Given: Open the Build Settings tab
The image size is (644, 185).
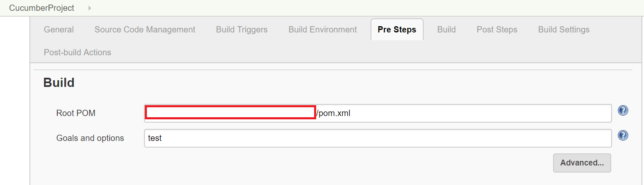Looking at the screenshot, I should tap(564, 30).
